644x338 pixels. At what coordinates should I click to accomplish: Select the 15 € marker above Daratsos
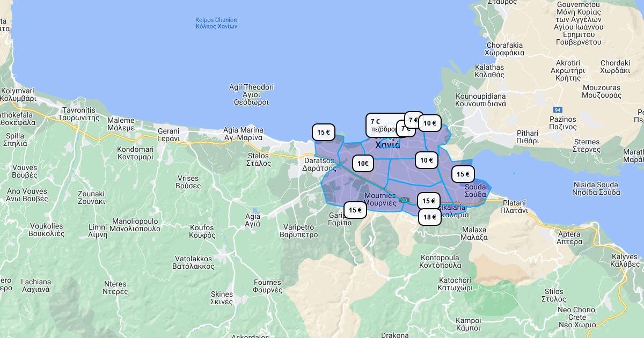point(323,133)
